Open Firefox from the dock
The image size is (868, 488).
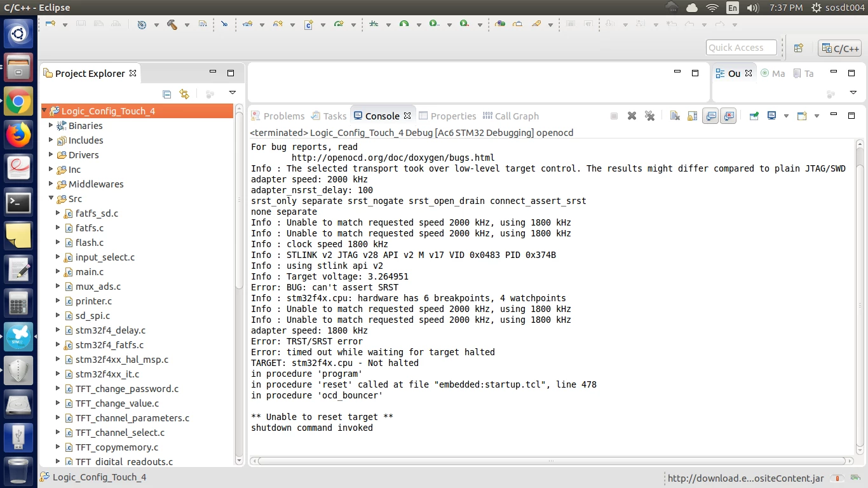point(18,134)
